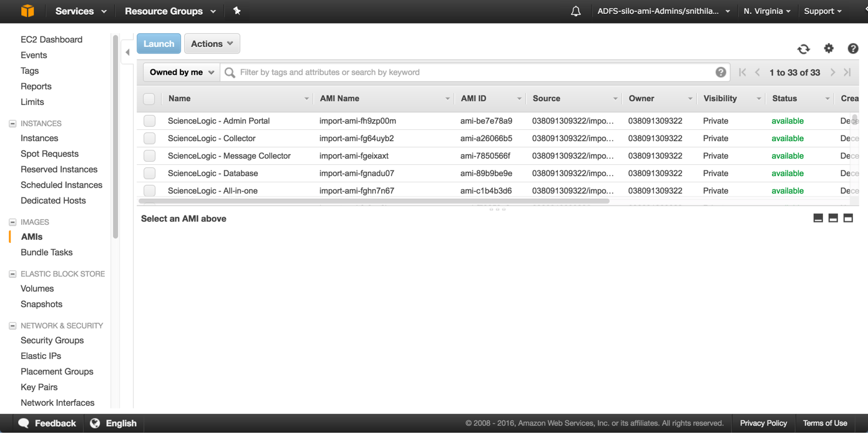This screenshot has width=868, height=434.
Task: Click the search magnifier icon
Action: 230,72
